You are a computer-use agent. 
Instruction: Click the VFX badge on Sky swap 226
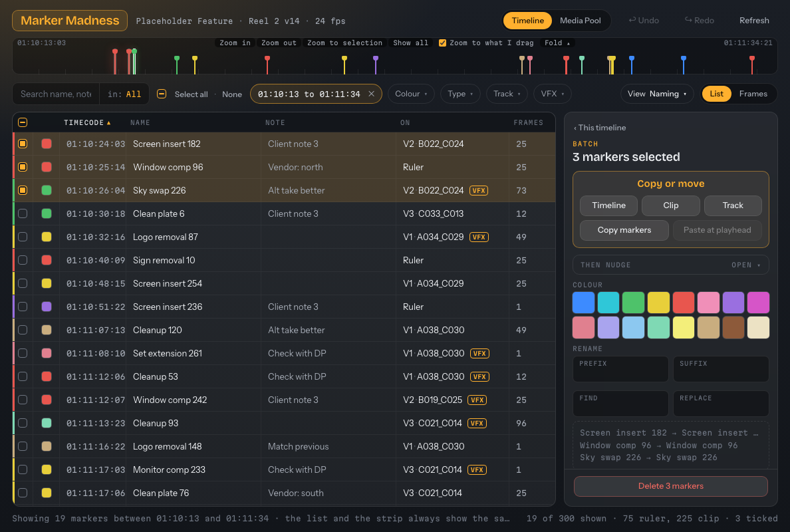pyautogui.click(x=479, y=190)
